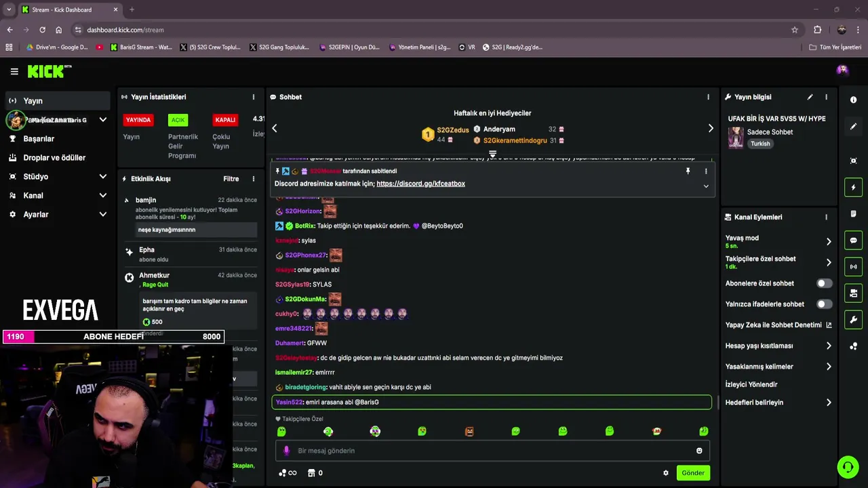Click the profile avatar in the Kick header
Image resolution: width=868 pixels, height=488 pixels.
coord(842,70)
